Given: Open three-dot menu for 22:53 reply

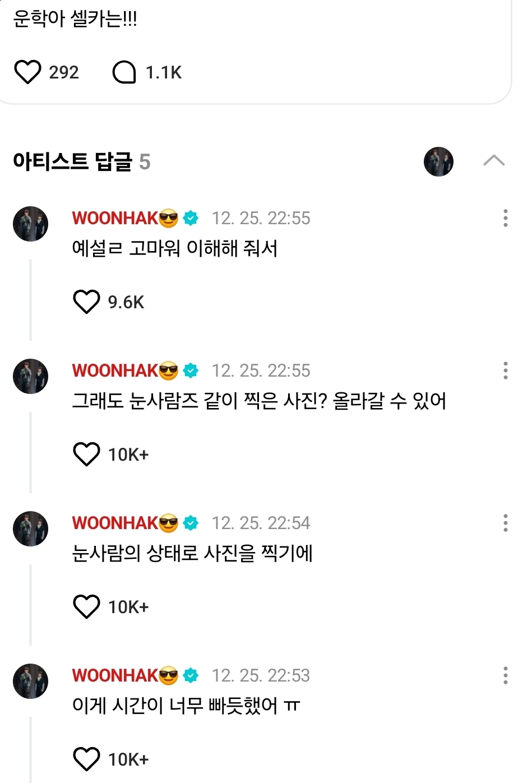Looking at the screenshot, I should 505,675.
